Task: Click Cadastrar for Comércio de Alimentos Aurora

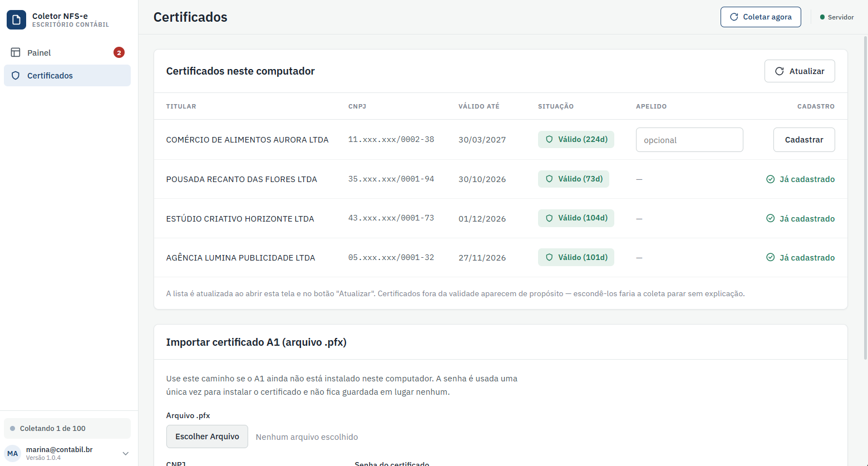Action: pos(804,140)
